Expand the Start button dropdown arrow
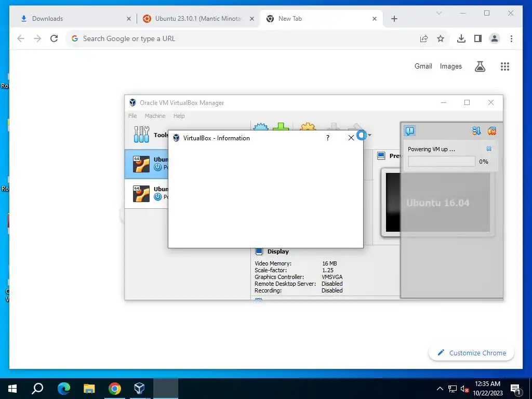This screenshot has width=532, height=399. [369, 135]
